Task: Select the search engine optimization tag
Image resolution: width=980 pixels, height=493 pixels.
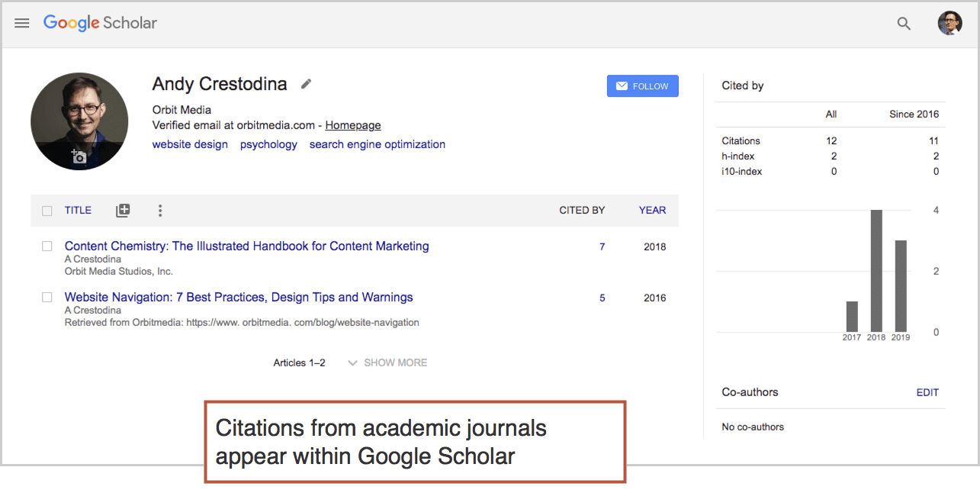Action: [378, 144]
